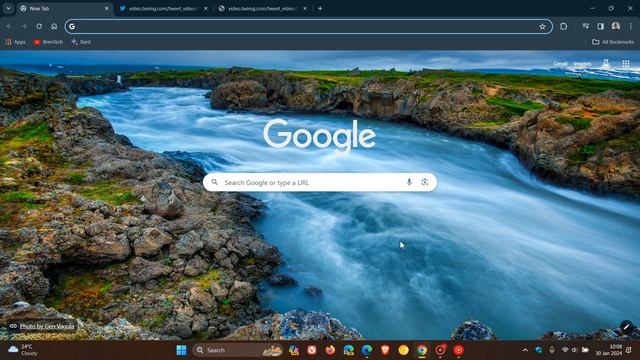This screenshot has width=640, height=360.
Task: Close the New Tab tab
Action: click(x=107, y=9)
